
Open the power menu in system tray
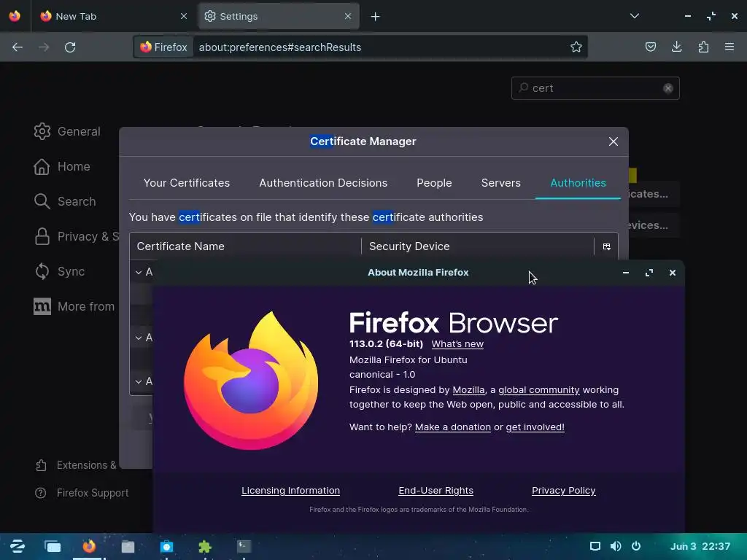636,546
